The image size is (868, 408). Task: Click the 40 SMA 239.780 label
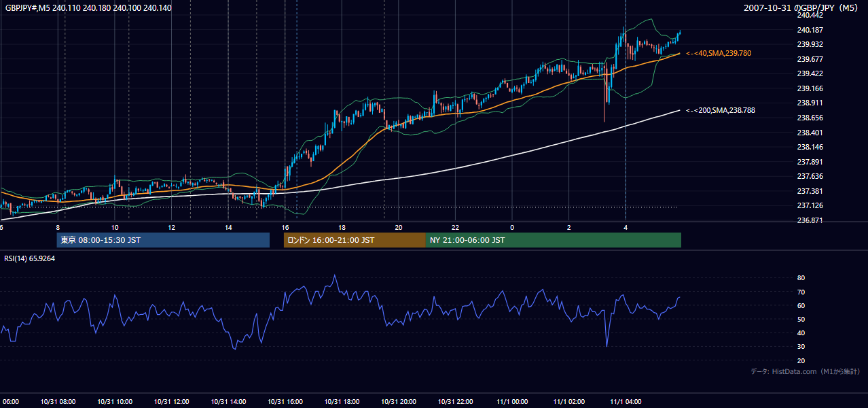[719, 53]
